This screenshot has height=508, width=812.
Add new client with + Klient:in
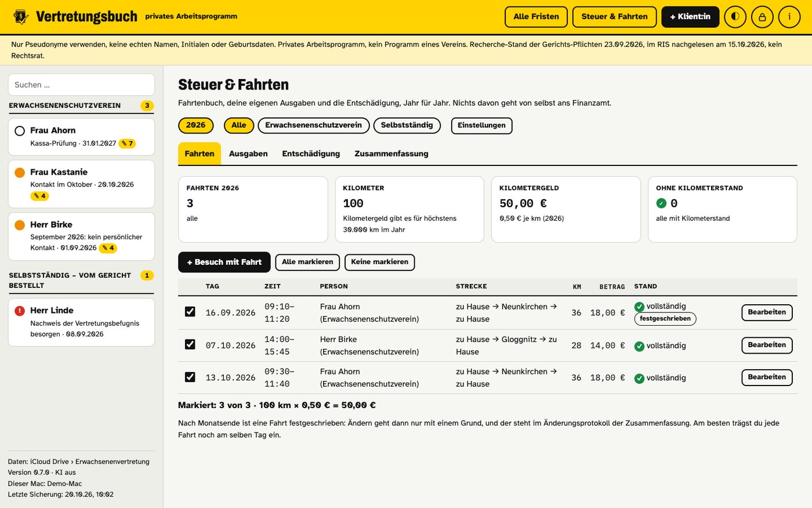[x=690, y=17]
